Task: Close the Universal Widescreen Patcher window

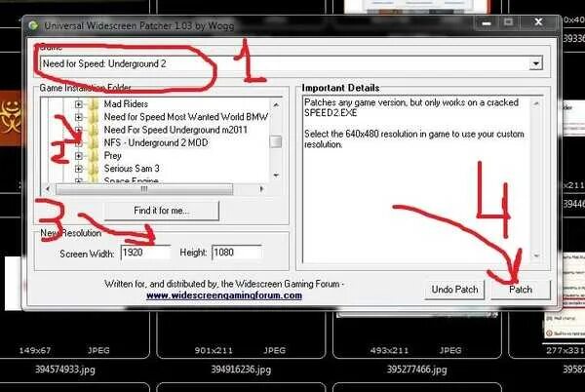Action: pos(538,22)
